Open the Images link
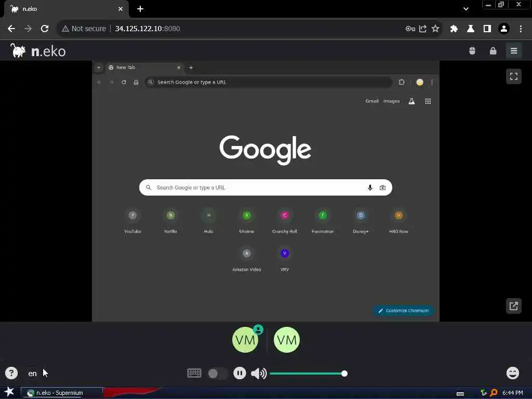The height and width of the screenshot is (399, 532). [392, 101]
